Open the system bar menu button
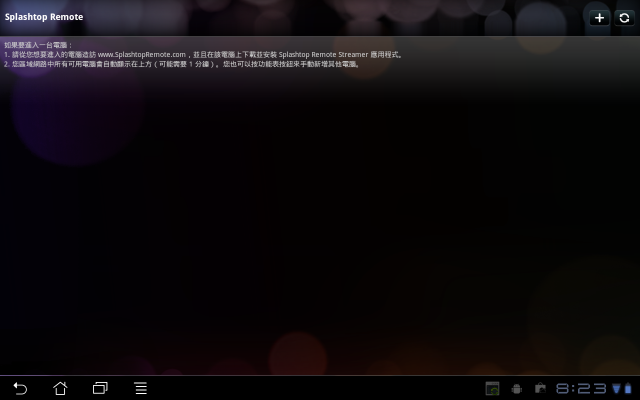 coord(141,388)
